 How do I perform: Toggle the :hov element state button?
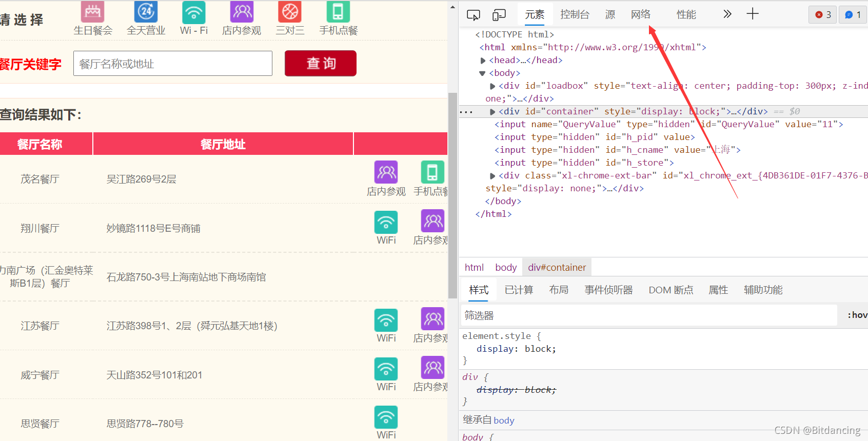[857, 315]
